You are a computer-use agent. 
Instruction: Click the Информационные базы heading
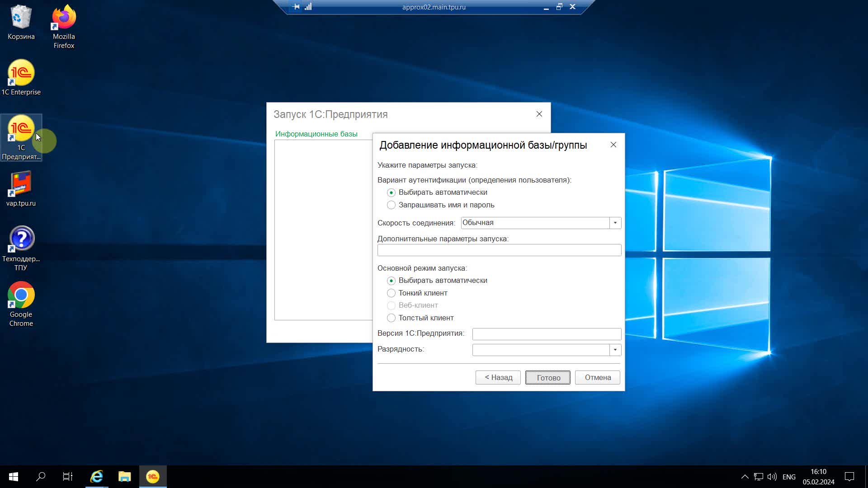coord(316,134)
